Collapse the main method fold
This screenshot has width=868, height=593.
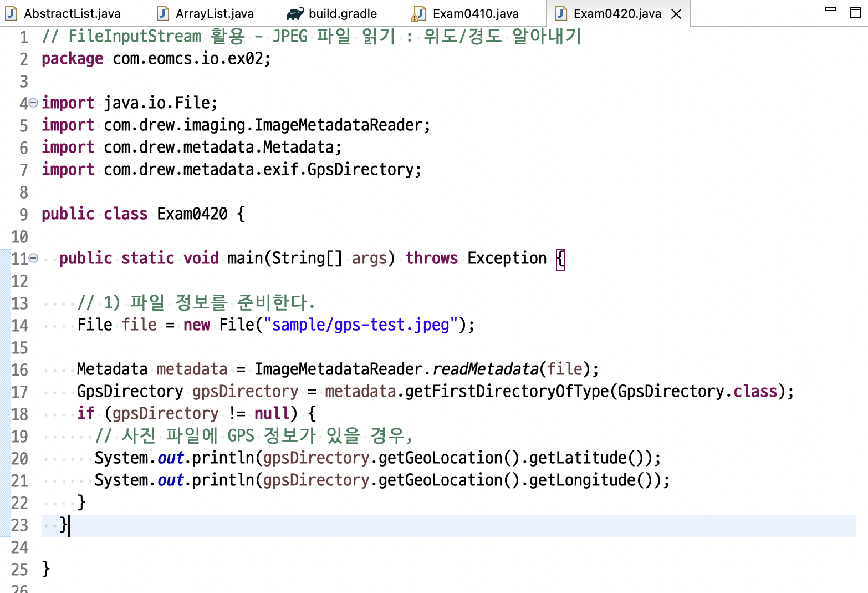tap(33, 258)
